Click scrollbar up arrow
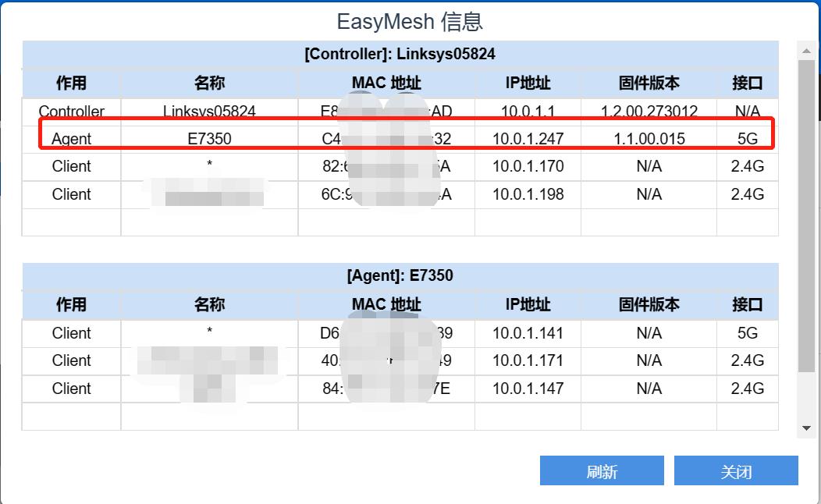 click(807, 51)
